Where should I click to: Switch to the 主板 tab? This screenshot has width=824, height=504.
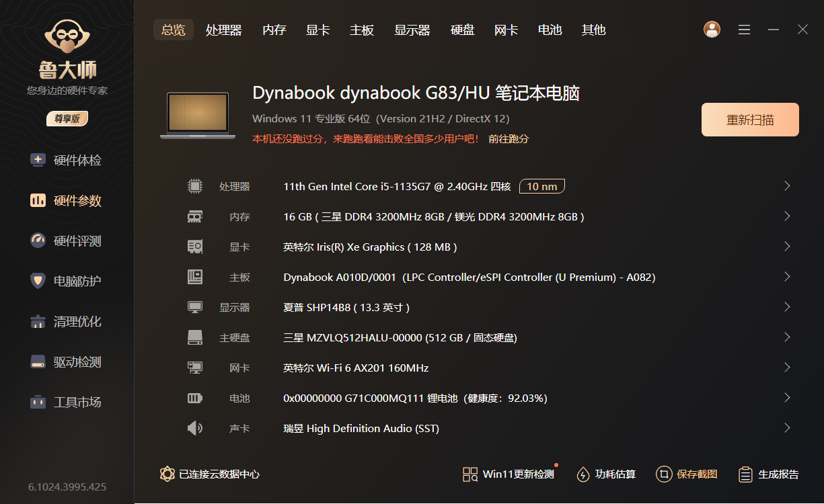point(362,30)
